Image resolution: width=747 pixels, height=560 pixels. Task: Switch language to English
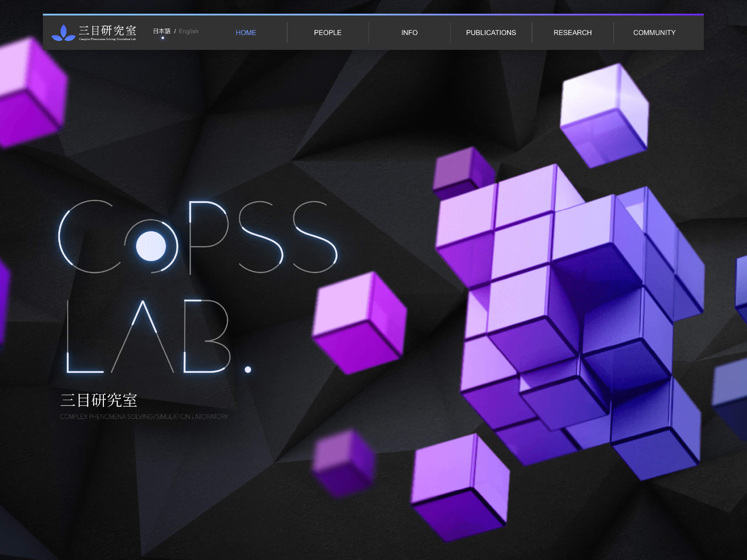pyautogui.click(x=189, y=32)
